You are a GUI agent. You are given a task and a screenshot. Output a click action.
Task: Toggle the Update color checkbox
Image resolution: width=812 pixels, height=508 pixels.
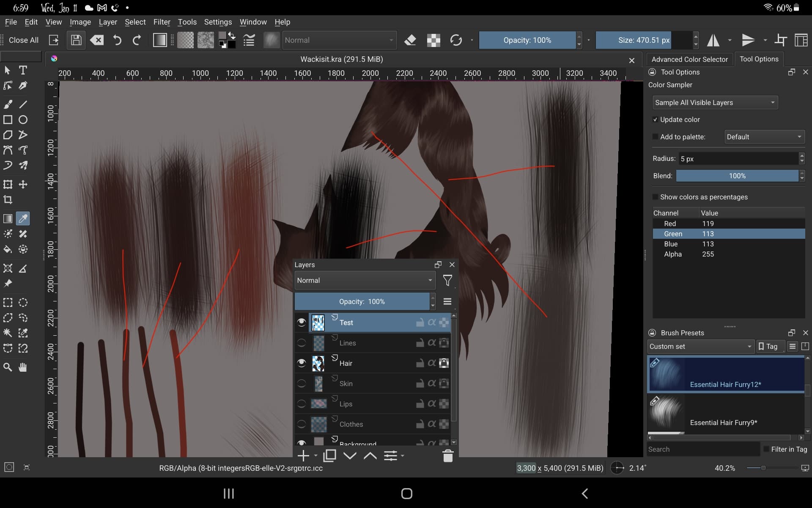tap(656, 120)
